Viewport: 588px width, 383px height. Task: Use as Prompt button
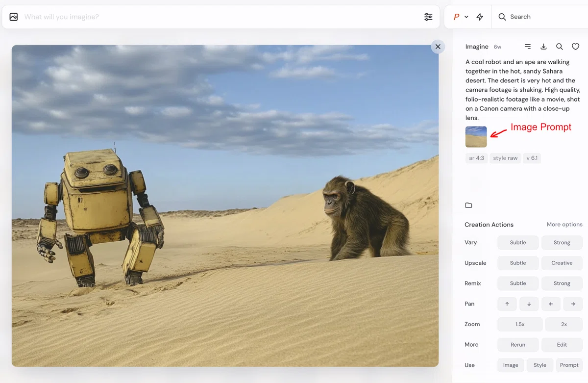(569, 365)
